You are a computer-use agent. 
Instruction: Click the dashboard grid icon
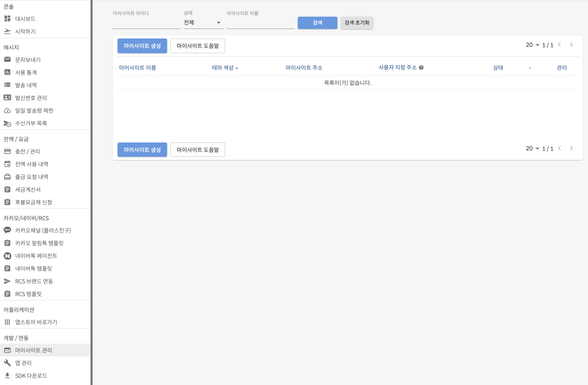pyautogui.click(x=7, y=19)
